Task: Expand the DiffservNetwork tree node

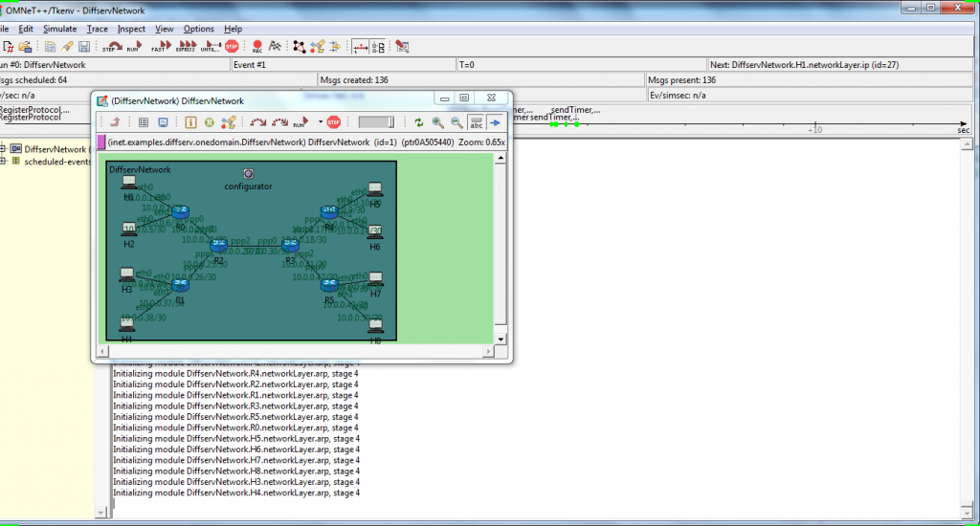Action: (x=5, y=149)
